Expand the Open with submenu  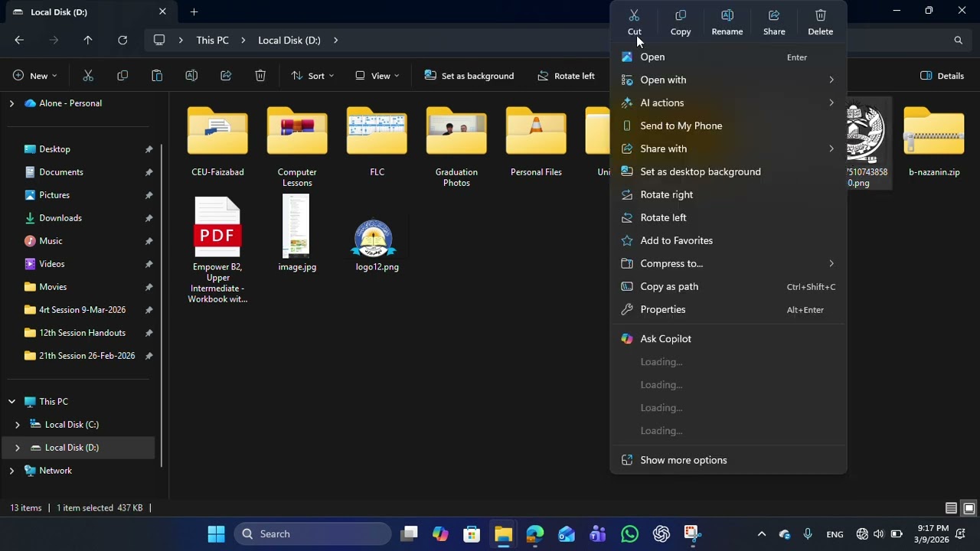[728, 80]
